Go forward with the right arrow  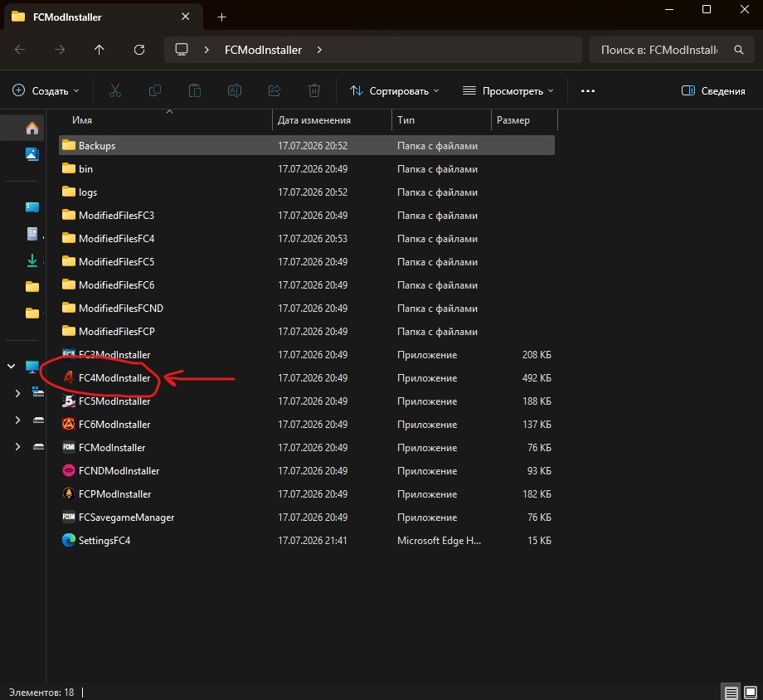(60, 50)
